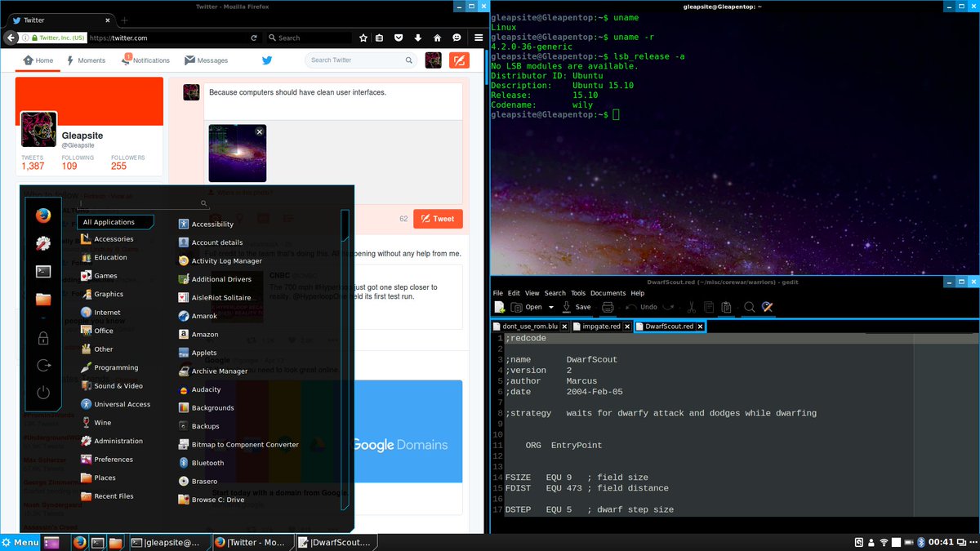Open the Tools menu in gedit
This screenshot has width=980, height=551.
580,292
